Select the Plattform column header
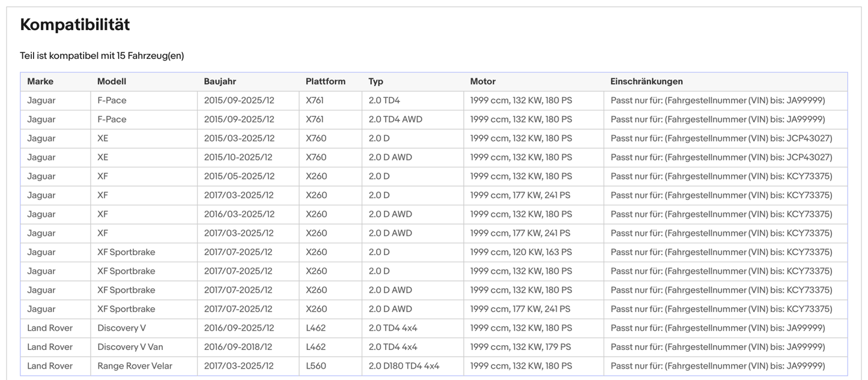868x380 pixels. point(325,82)
